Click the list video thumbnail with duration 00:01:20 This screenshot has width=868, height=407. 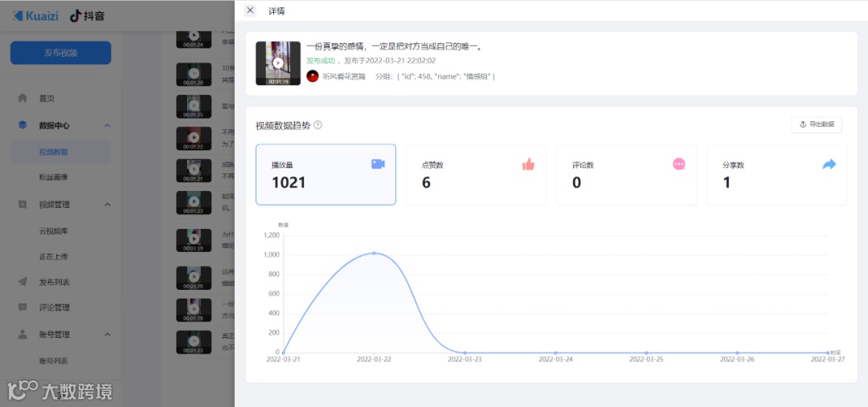(x=194, y=278)
